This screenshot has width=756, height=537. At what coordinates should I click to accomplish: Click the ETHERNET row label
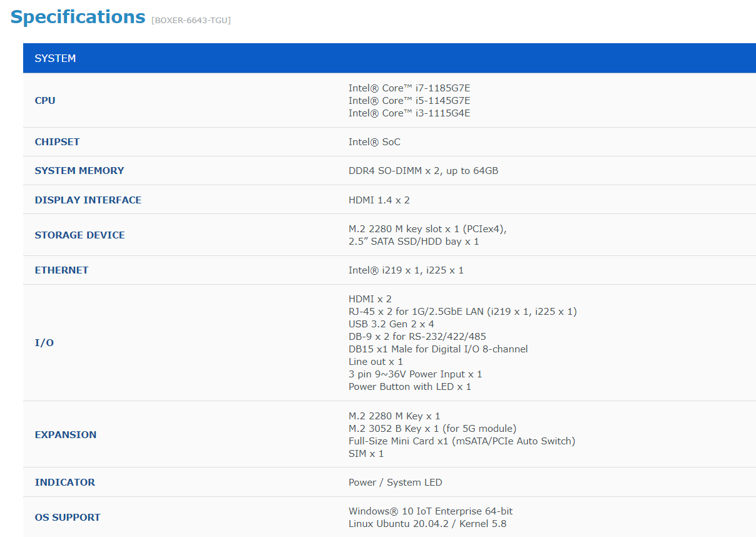(62, 270)
